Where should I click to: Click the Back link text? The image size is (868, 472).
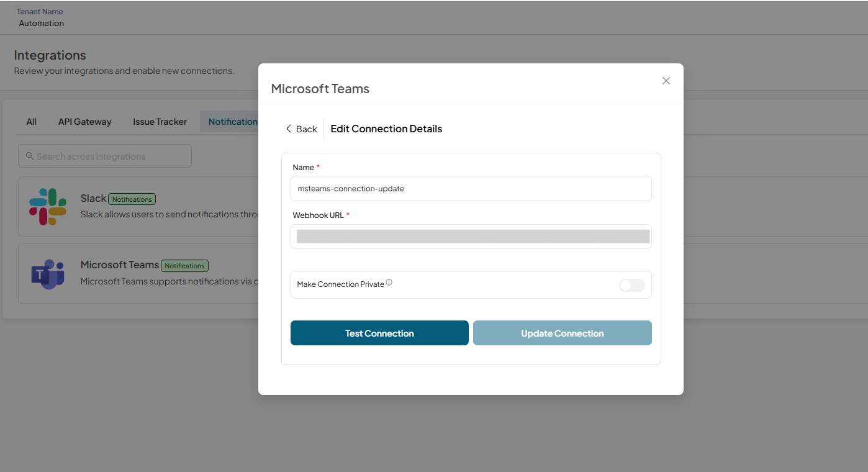point(307,129)
